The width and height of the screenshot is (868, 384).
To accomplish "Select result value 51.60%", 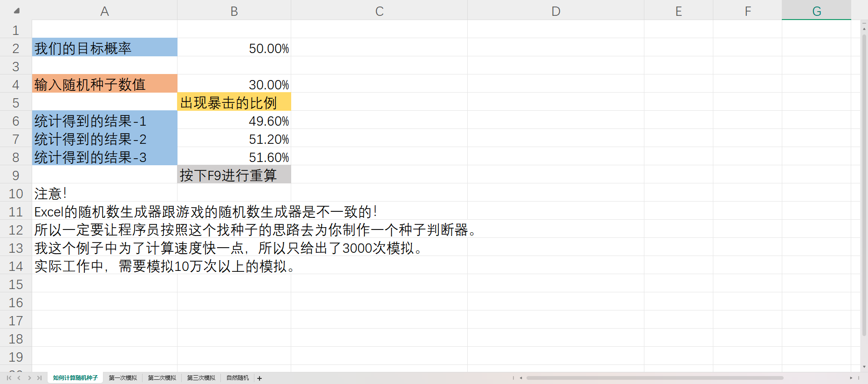I will point(234,156).
